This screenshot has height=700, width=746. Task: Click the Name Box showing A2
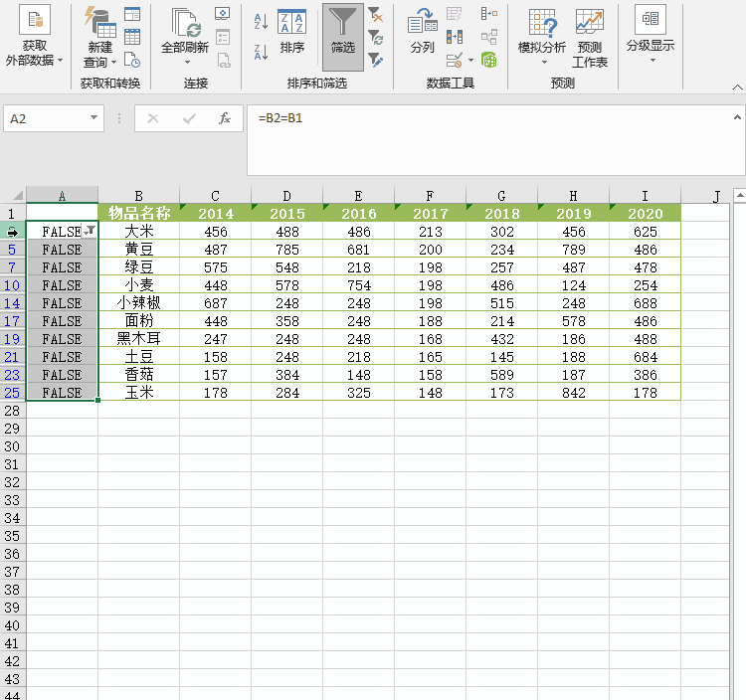(x=45, y=118)
